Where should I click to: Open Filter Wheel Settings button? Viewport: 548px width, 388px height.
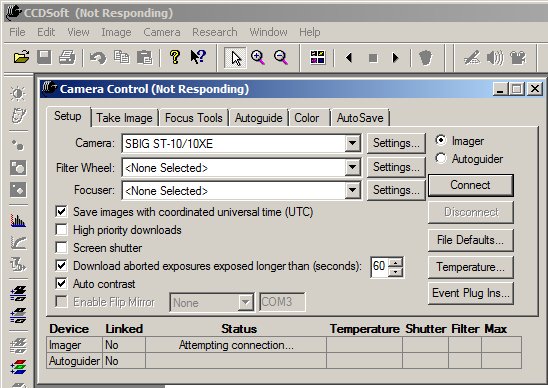pyautogui.click(x=396, y=167)
